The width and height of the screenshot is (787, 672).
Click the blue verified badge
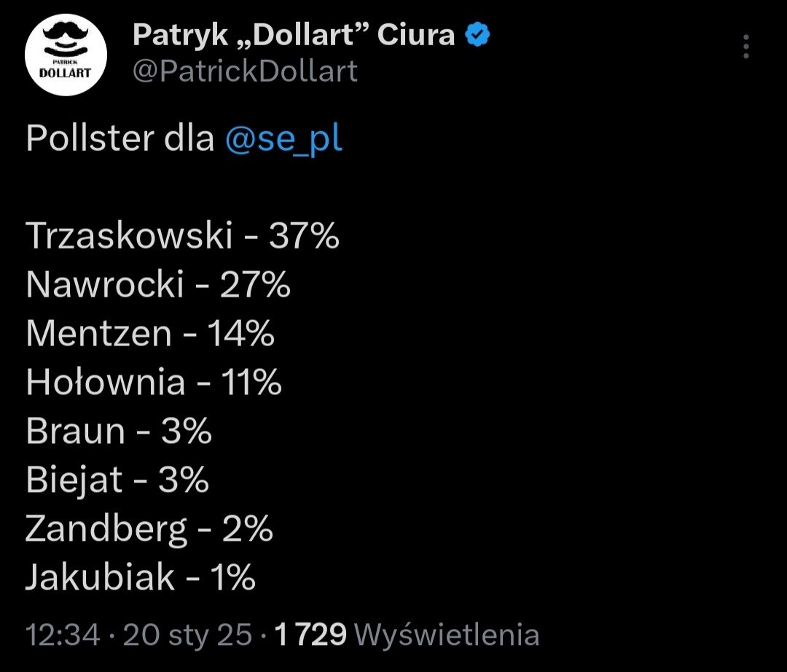click(x=477, y=35)
